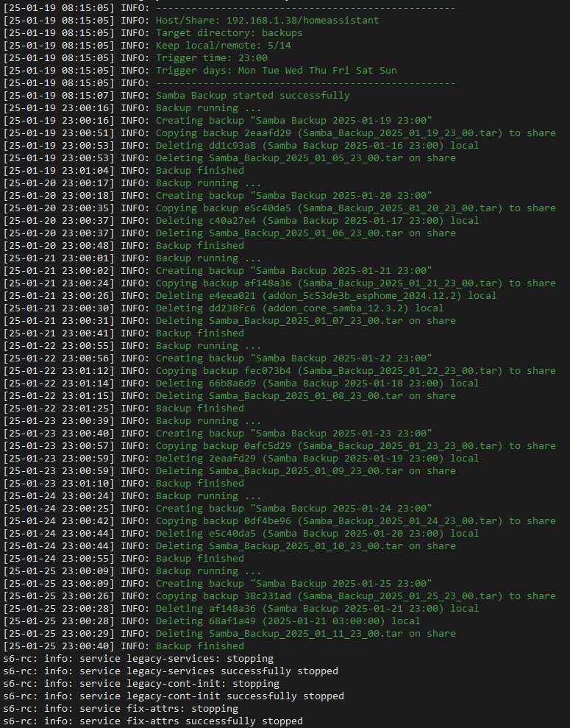Click the Copying backup 38c231ad entry
This screenshot has width=570, height=728.
(x=355, y=596)
